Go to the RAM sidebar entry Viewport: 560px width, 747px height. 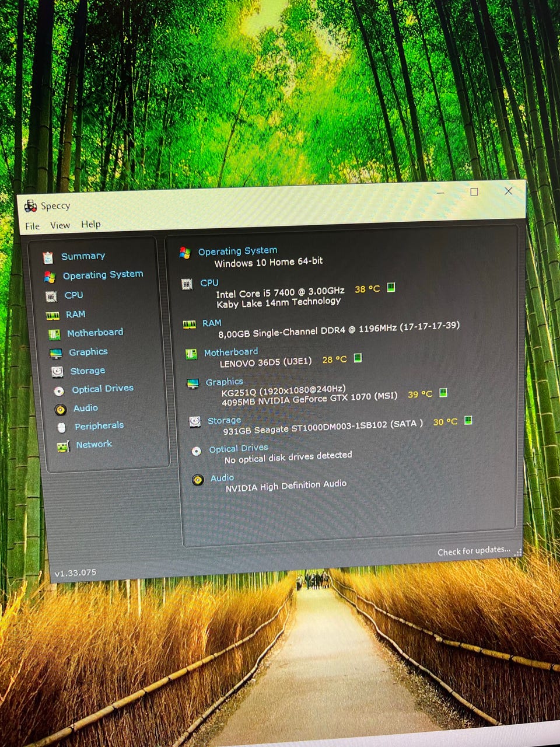tap(75, 314)
